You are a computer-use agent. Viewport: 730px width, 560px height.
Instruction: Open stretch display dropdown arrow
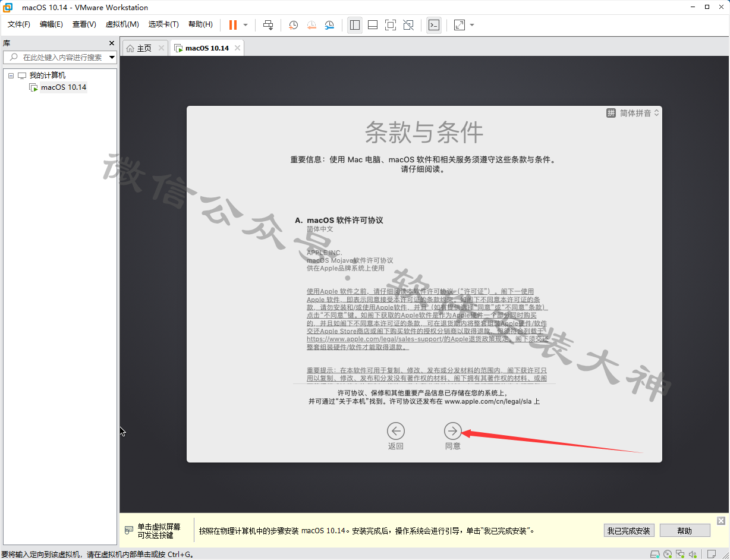(x=472, y=25)
